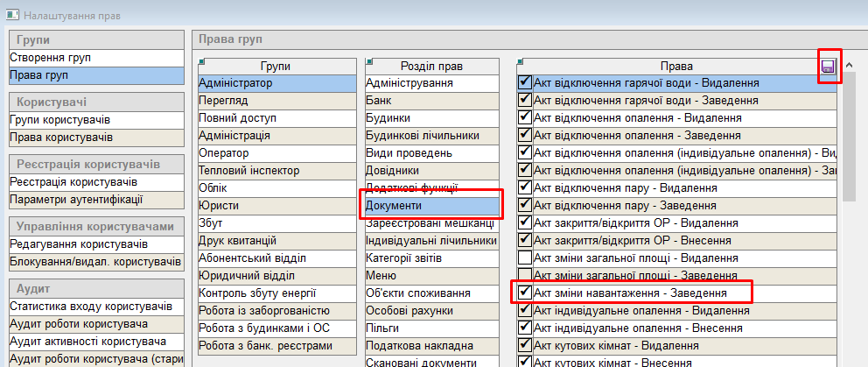Viewport: 868px width, 367px height.
Task: Click the Права column header
Action: (x=675, y=66)
